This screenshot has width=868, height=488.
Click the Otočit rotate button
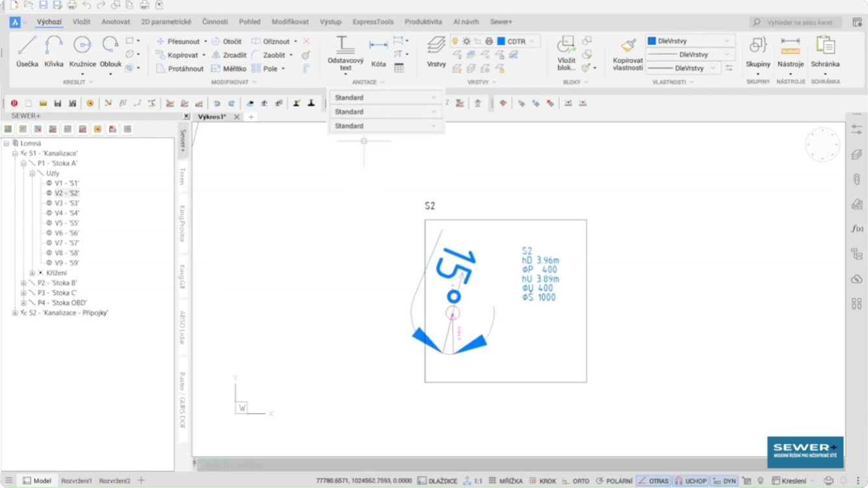pos(226,41)
